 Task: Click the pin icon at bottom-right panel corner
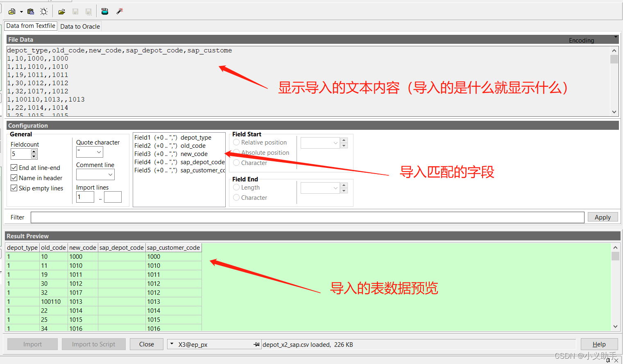pyautogui.click(x=608, y=360)
